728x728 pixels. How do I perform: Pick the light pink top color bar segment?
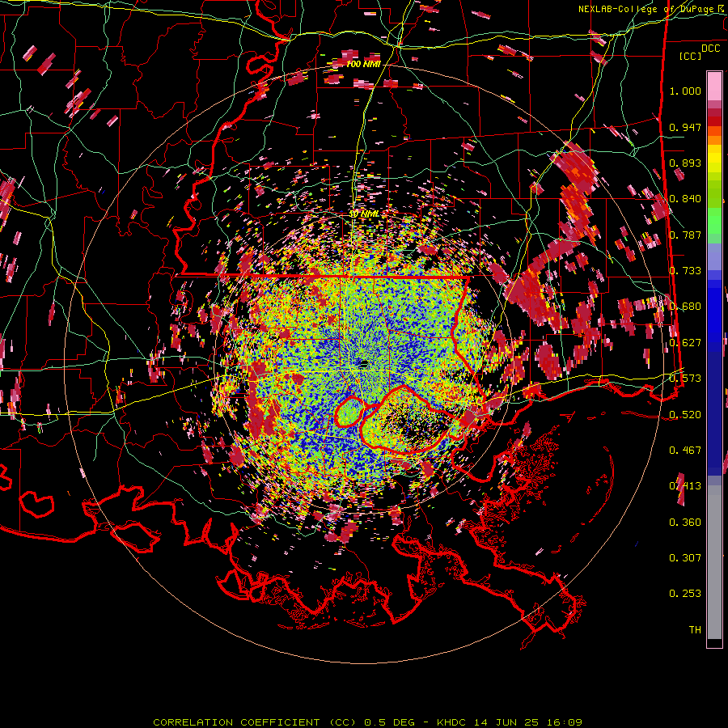[714, 86]
